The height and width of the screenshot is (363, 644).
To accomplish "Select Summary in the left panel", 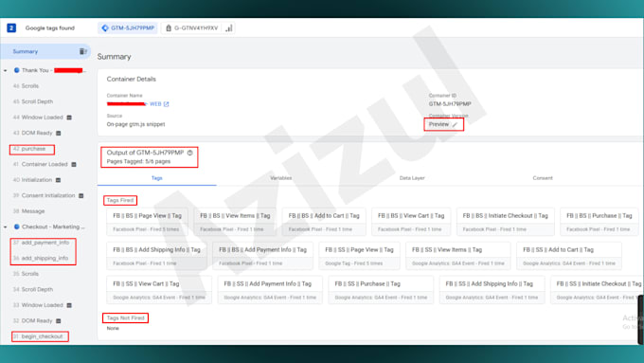I will (x=25, y=51).
